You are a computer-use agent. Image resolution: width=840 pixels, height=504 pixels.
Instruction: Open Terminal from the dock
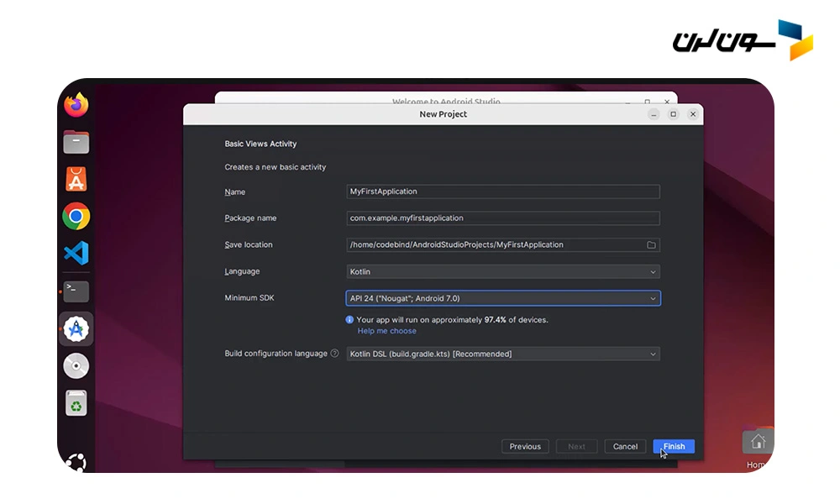point(76,291)
